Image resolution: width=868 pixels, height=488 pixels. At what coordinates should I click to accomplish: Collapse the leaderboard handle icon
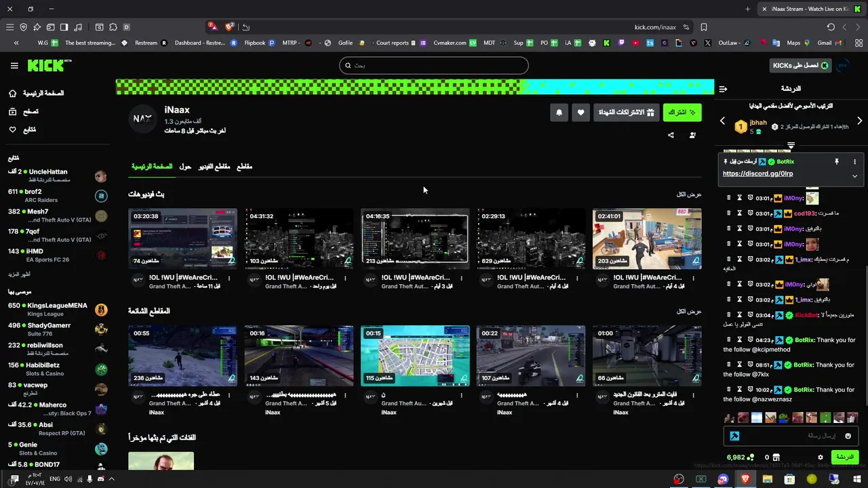click(x=791, y=146)
